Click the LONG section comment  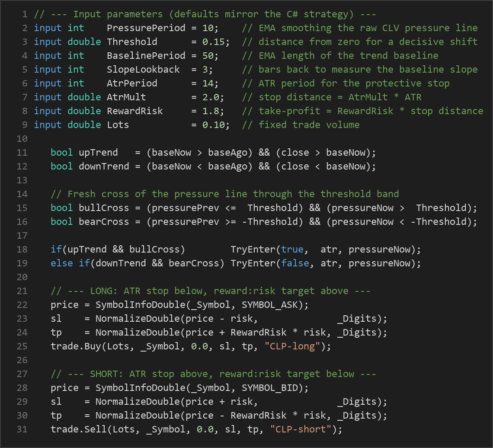coord(211,291)
